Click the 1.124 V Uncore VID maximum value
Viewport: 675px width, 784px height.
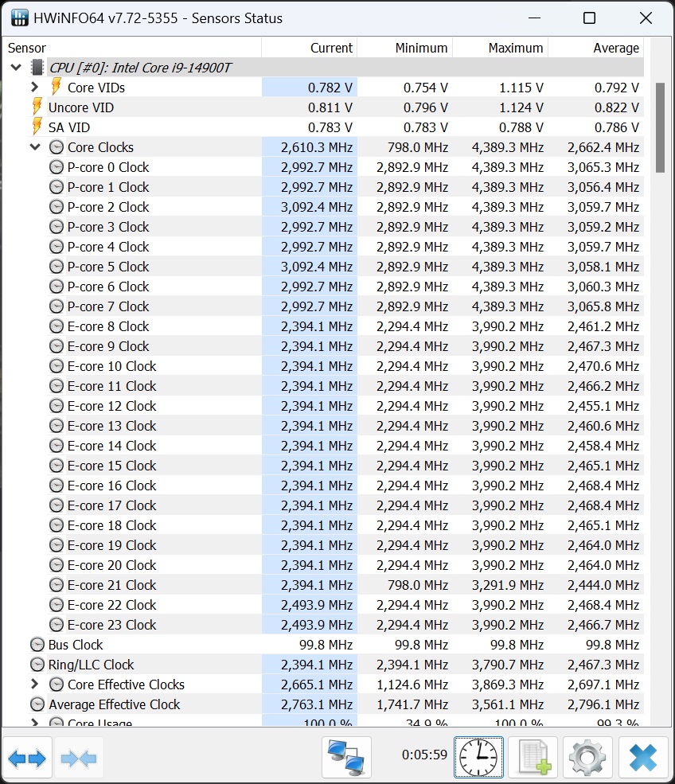[x=521, y=107]
